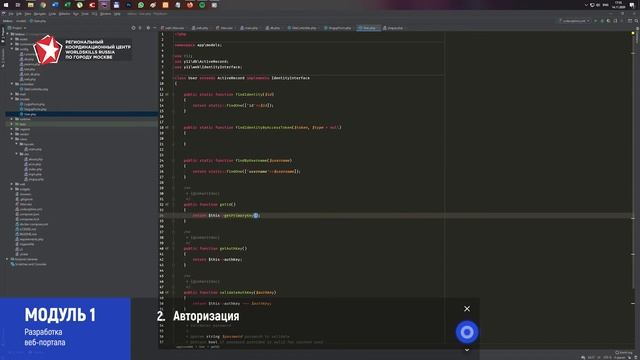Open Excel from the taskbar
This screenshot has width=640, height=360.
point(67,5)
